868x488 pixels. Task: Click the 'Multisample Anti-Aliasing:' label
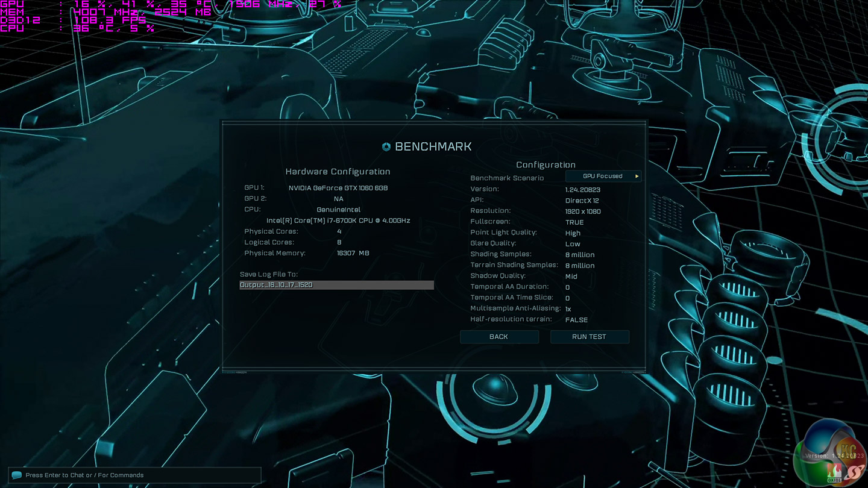[x=515, y=308]
